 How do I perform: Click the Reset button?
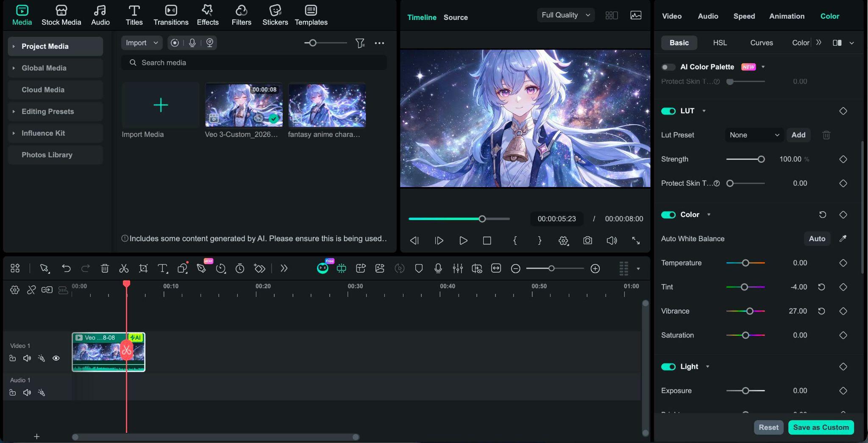click(x=768, y=427)
